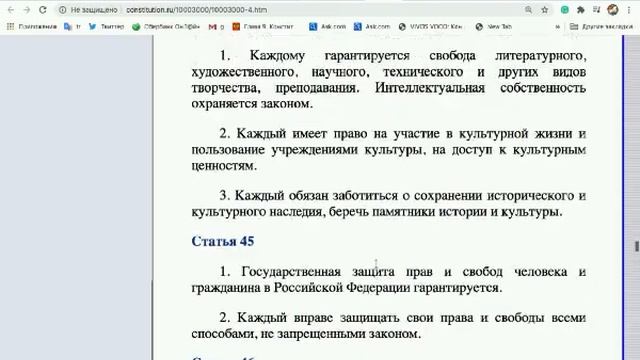Open the Твиттер bookmark
640x360 pixels.
click(x=106, y=27)
